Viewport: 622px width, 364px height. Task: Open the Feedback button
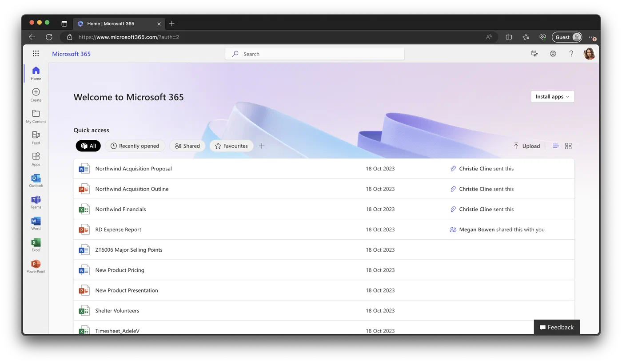[557, 327]
